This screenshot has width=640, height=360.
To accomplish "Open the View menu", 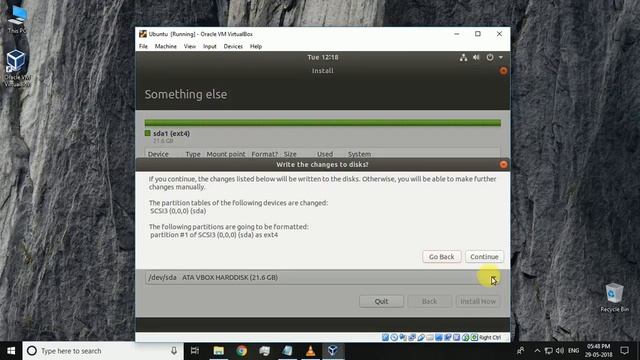I will pos(190,46).
